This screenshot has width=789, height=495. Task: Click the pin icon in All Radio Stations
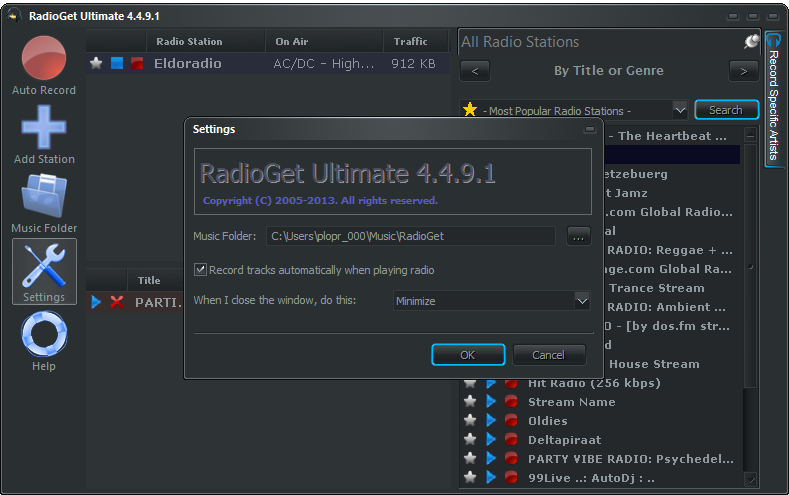(751, 42)
